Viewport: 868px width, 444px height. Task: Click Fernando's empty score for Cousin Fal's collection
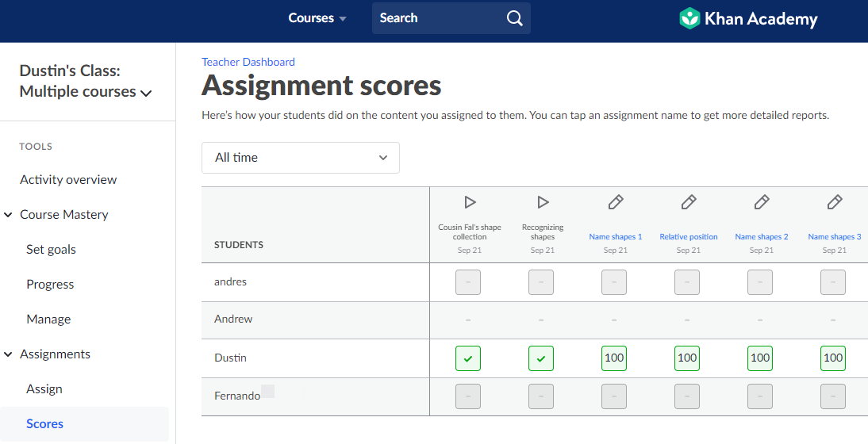coord(468,396)
